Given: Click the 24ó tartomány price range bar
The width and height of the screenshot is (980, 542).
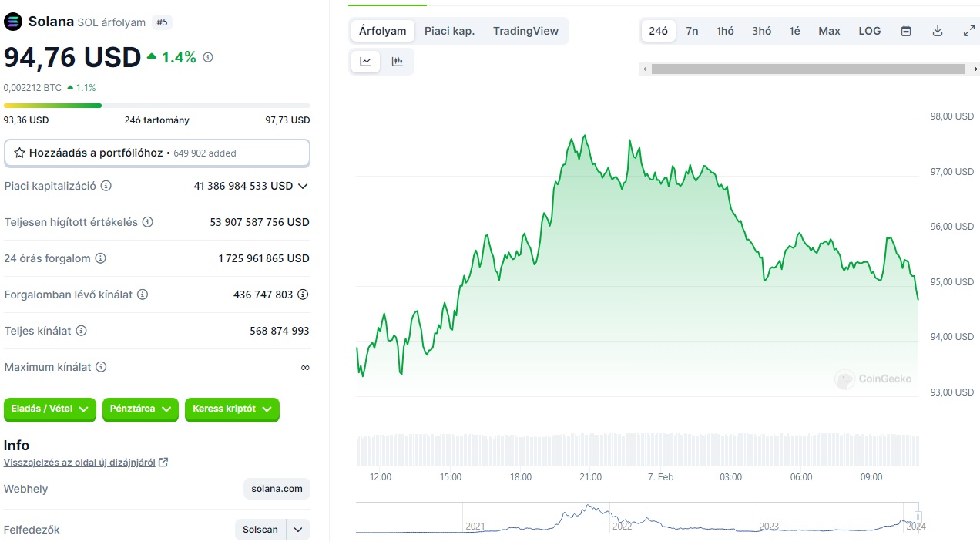Looking at the screenshot, I should 157,106.
